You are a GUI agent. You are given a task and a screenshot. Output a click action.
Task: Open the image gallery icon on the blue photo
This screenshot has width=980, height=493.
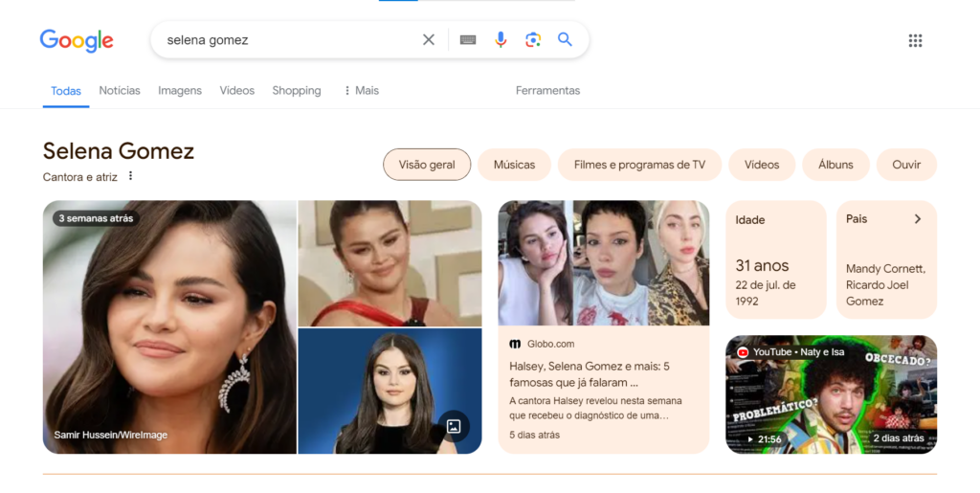(x=454, y=426)
